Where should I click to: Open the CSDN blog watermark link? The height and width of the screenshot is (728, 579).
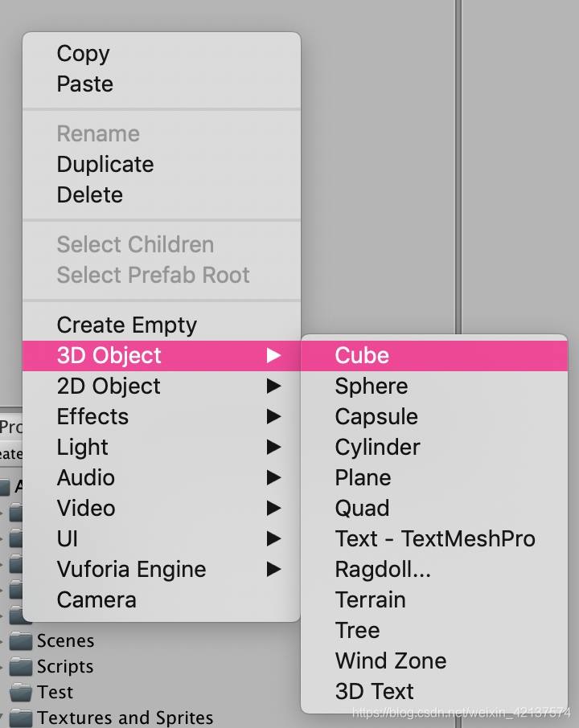462,712
